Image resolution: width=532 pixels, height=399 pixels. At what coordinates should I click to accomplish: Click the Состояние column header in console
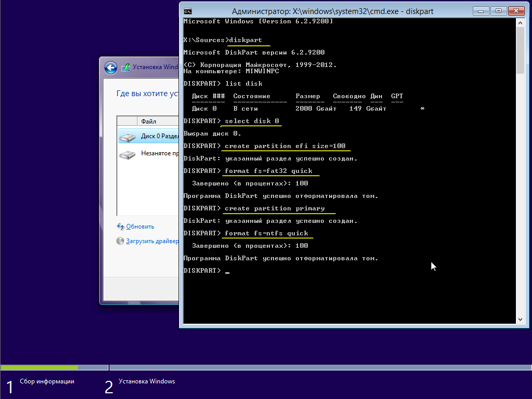[x=252, y=96]
